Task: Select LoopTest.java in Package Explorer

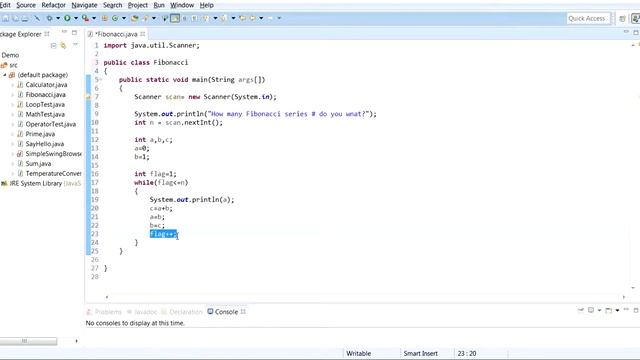Action: pyautogui.click(x=45, y=104)
